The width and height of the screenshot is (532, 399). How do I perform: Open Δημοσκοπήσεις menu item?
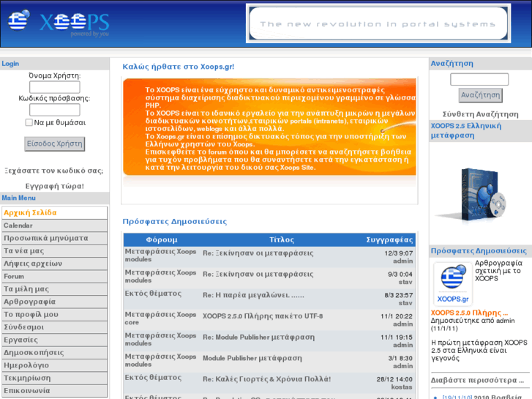pos(54,353)
